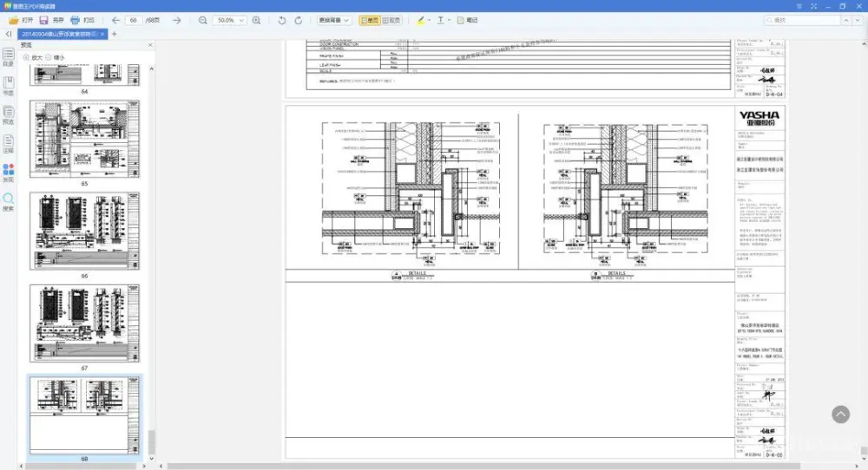Open a new tab with plus button
868x470 pixels.
coord(115,34)
